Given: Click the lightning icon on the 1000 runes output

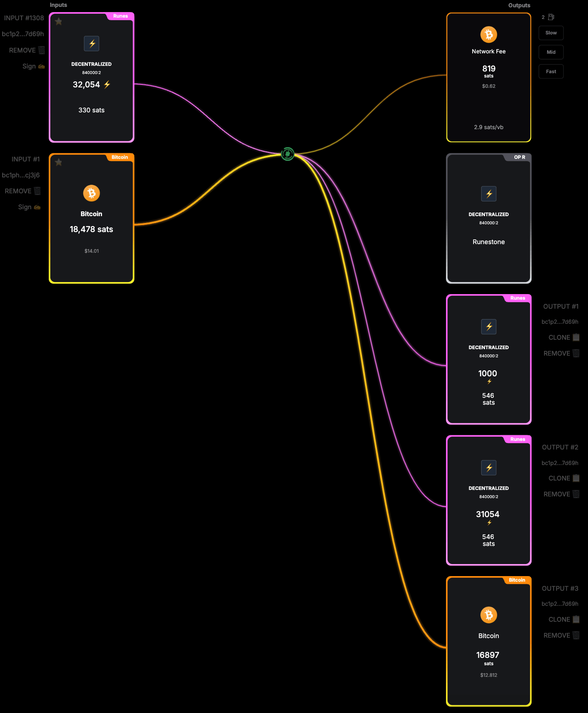Looking at the screenshot, I should [x=489, y=327].
